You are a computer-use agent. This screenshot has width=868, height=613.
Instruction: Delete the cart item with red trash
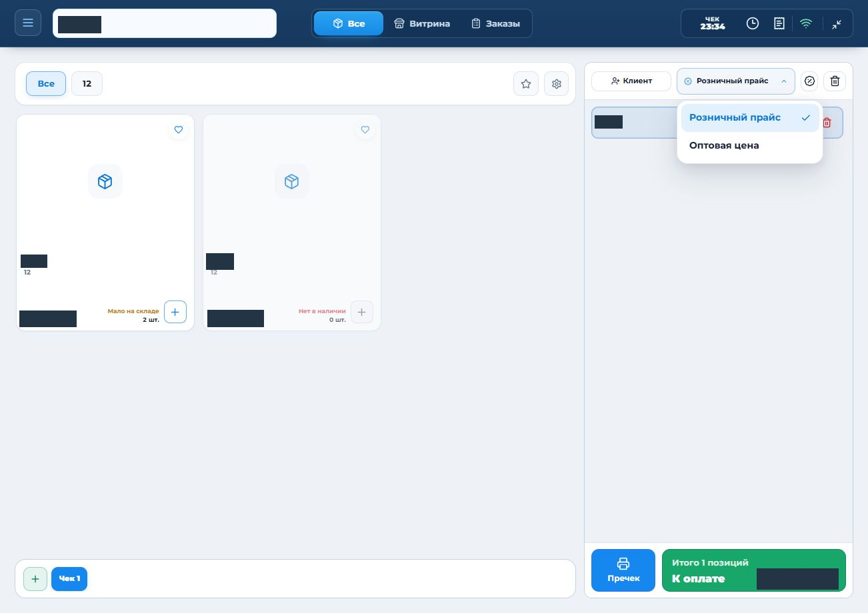click(827, 123)
